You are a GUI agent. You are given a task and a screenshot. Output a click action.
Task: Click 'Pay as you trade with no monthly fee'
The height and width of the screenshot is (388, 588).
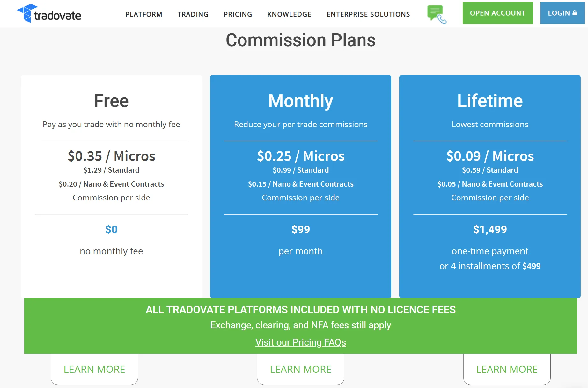tap(111, 125)
